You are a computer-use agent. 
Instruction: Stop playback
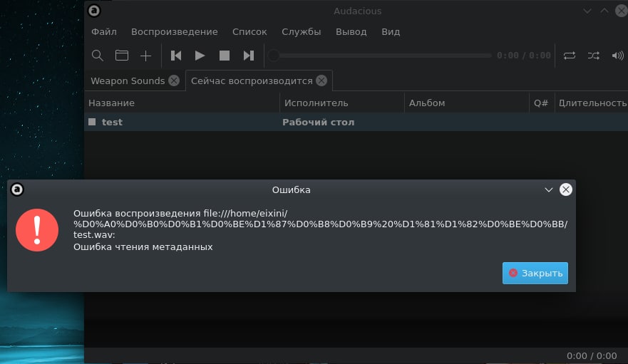pos(225,56)
